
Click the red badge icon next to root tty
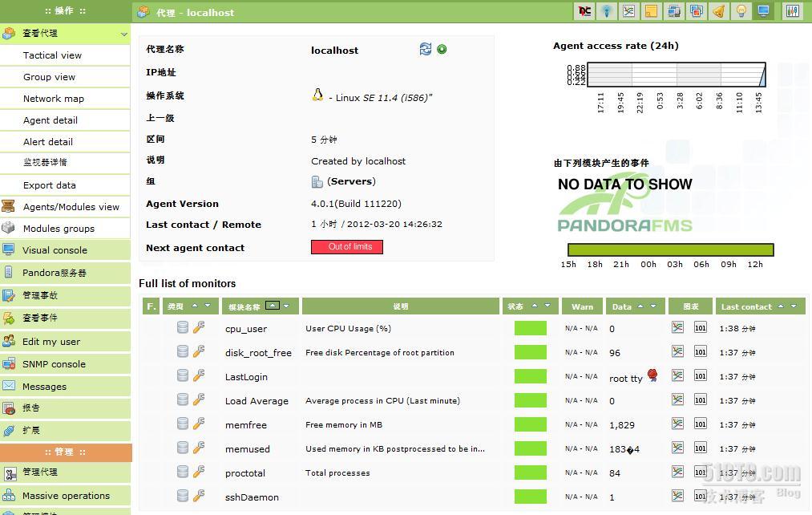[652, 375]
